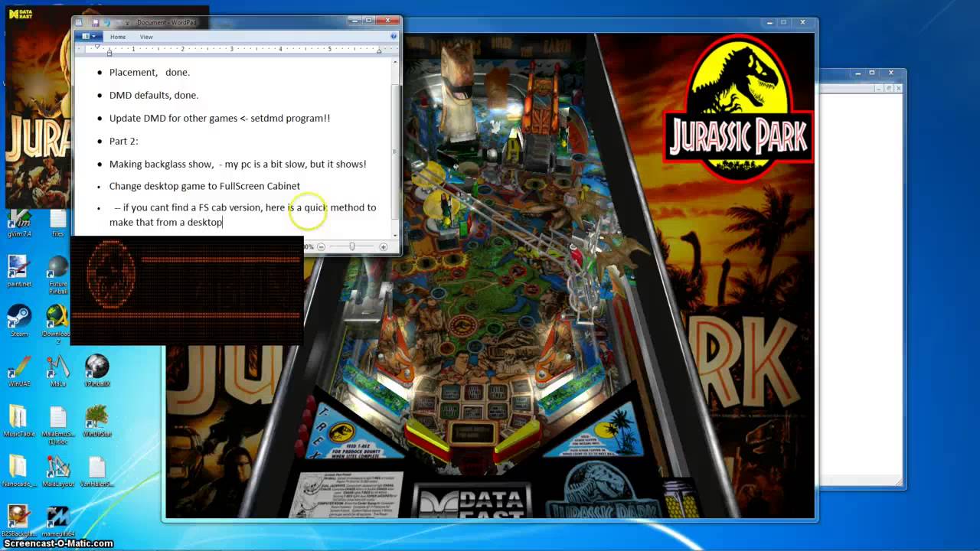Close the Jurassic Park pinball window
Image resolution: width=980 pixels, height=551 pixels.
pos(802,23)
